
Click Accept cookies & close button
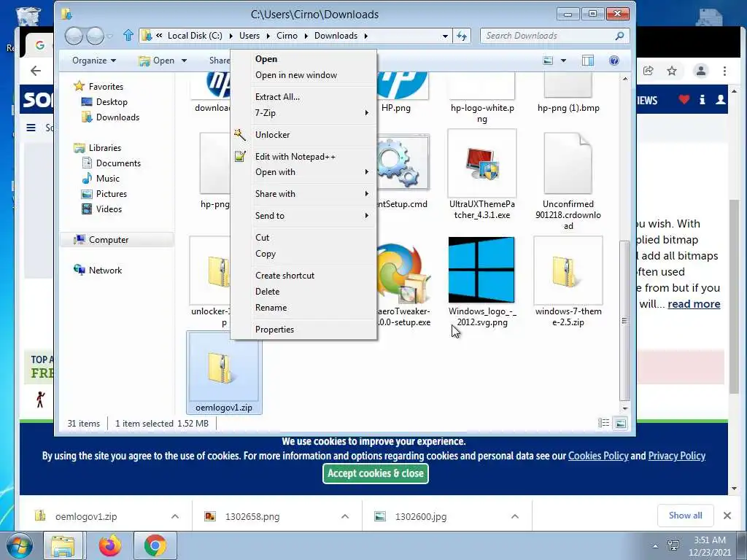376,473
